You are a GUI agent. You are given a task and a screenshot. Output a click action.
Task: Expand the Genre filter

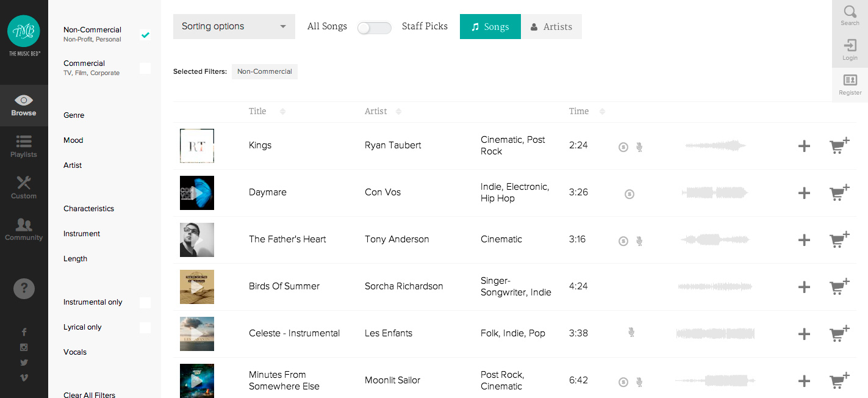click(x=74, y=115)
